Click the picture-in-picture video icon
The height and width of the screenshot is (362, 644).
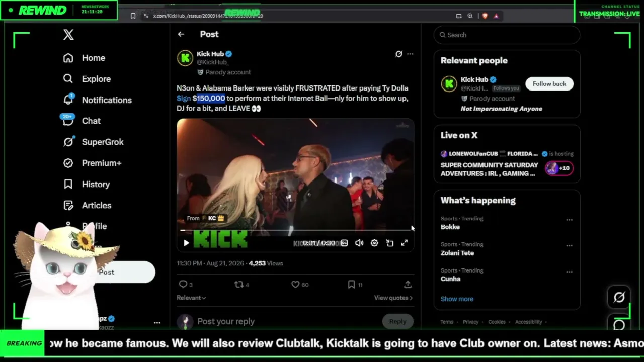coord(389,243)
